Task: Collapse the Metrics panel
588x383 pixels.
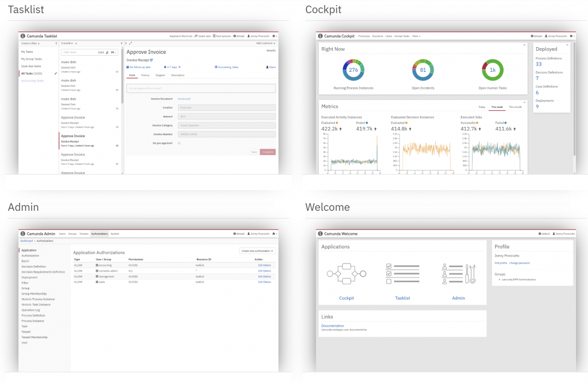Action: coord(524,102)
